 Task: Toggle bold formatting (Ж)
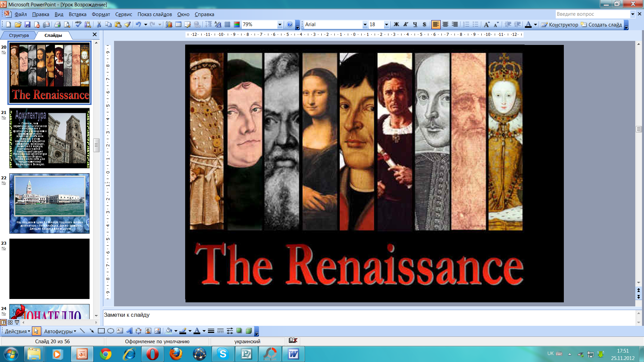[396, 24]
